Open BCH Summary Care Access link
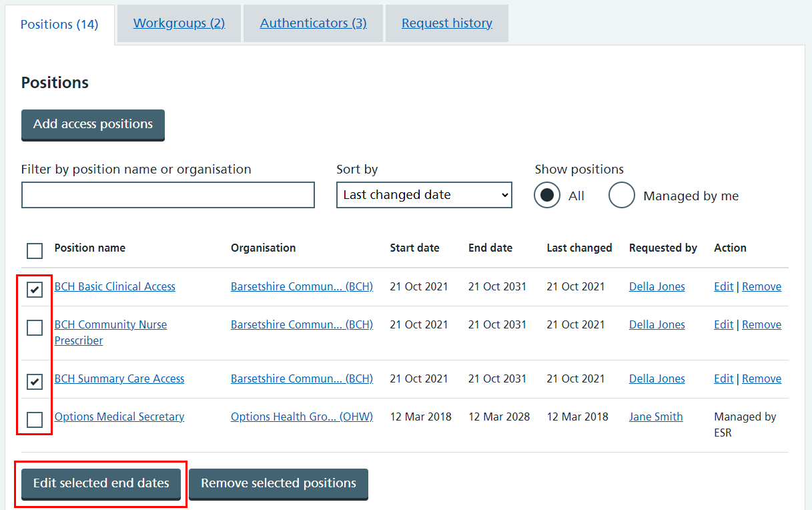 [x=119, y=378]
